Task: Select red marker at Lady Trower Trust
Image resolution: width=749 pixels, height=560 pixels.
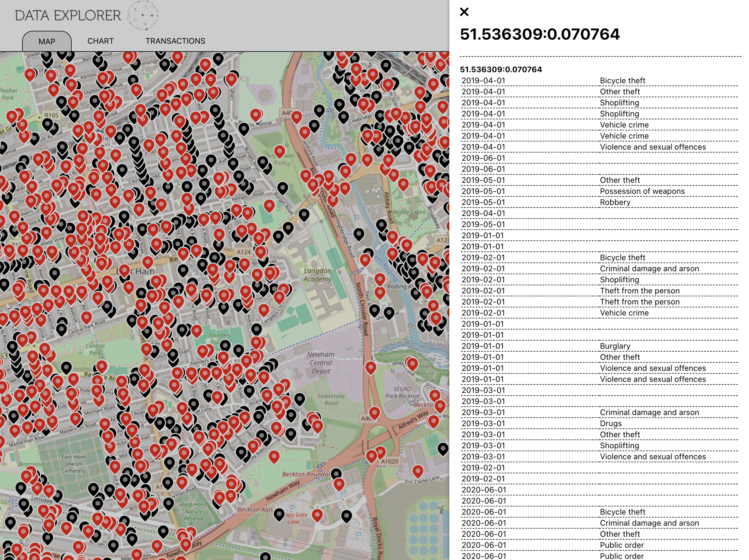Action: pyautogui.click(x=279, y=151)
